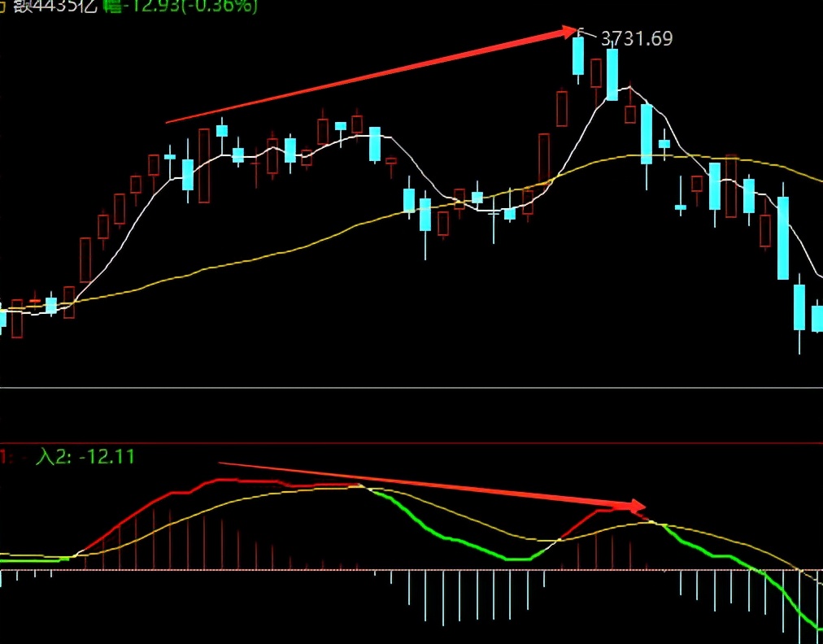Click the long cyan candle in the final decline

(783, 237)
